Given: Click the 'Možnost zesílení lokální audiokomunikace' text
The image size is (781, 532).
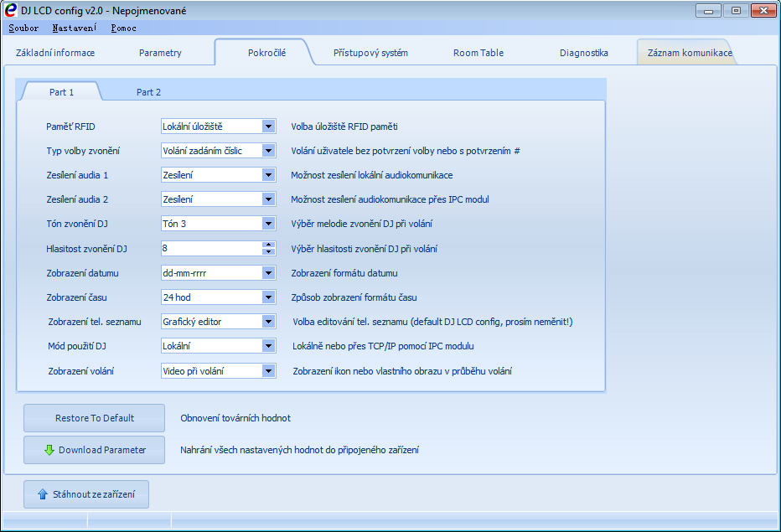Looking at the screenshot, I should 372,175.
